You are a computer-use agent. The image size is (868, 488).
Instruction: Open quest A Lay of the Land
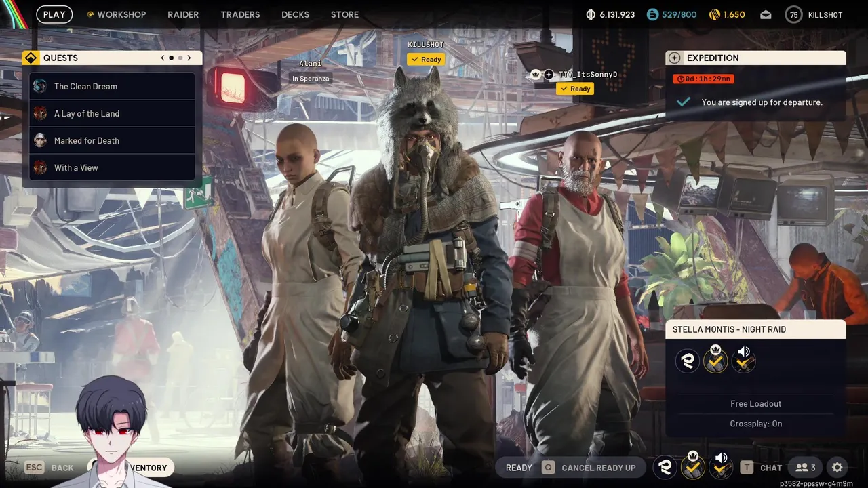pos(112,113)
